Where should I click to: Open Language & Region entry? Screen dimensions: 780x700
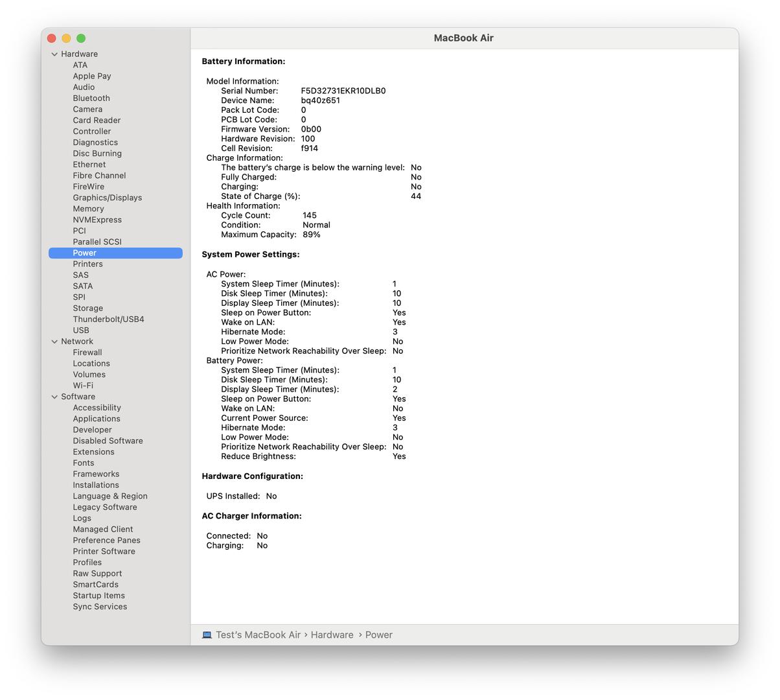(110, 496)
